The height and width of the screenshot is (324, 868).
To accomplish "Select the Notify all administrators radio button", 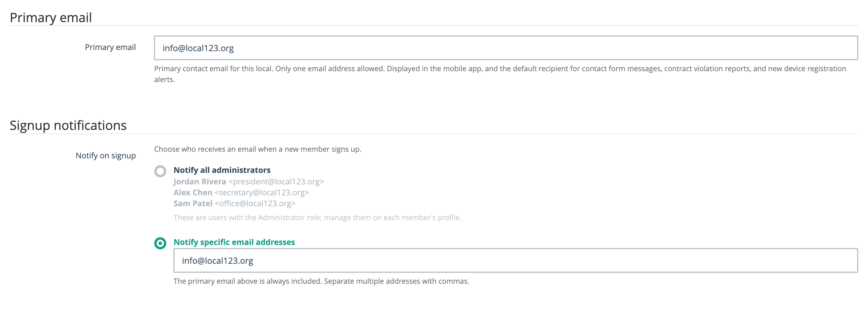I will (160, 171).
